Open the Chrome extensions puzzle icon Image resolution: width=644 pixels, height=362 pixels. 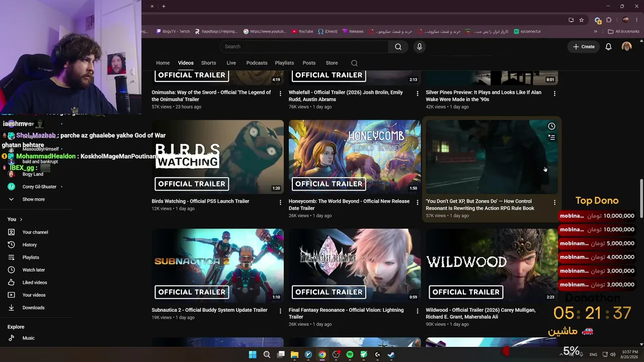point(609,20)
